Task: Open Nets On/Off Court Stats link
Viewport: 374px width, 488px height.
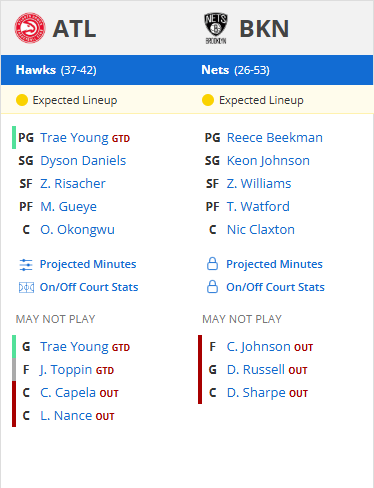Action: point(275,287)
